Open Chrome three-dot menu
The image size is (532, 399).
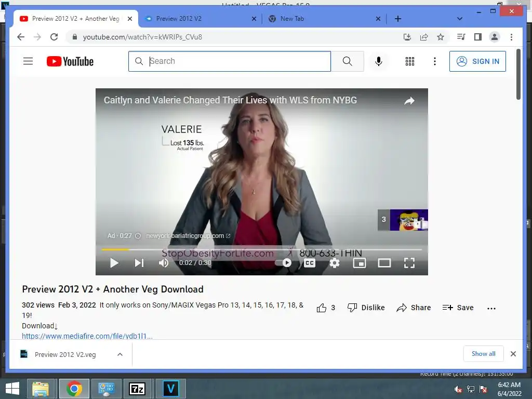(511, 37)
